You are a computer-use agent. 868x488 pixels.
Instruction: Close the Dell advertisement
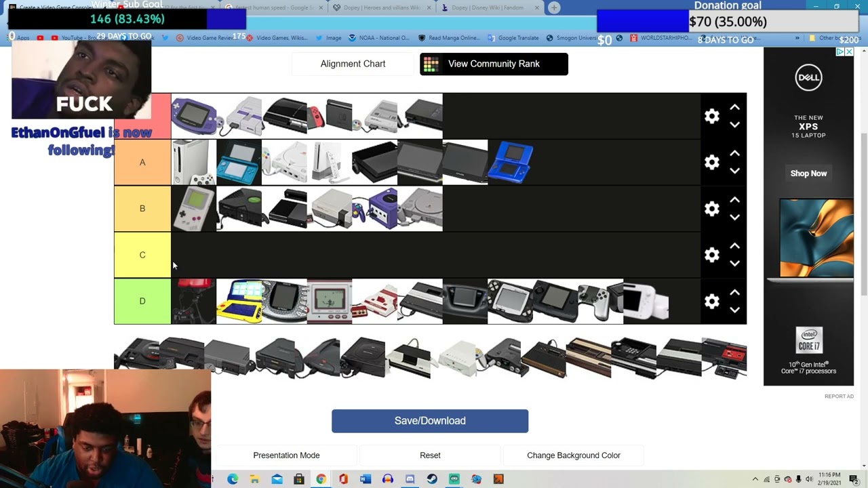point(849,52)
